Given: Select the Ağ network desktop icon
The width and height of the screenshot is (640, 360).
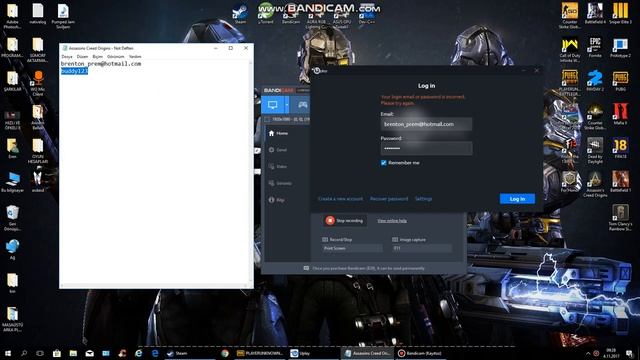Looking at the screenshot, I should [x=12, y=249].
